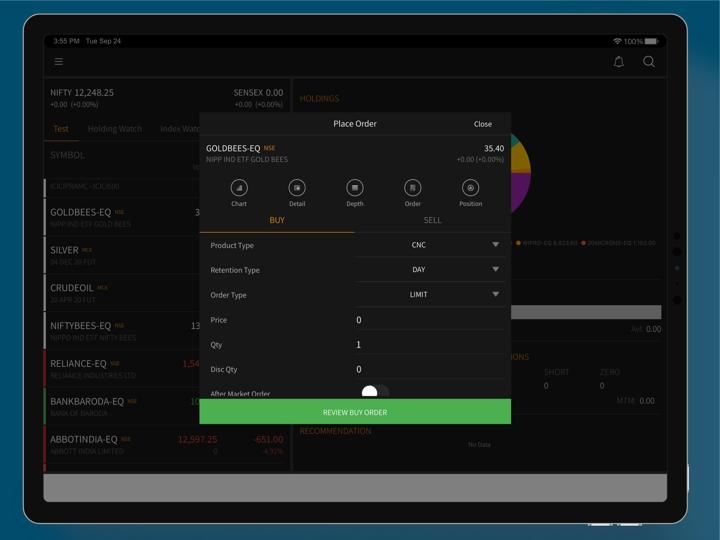
Task: Click the SENSEX 0.00 index value
Action: point(258,93)
